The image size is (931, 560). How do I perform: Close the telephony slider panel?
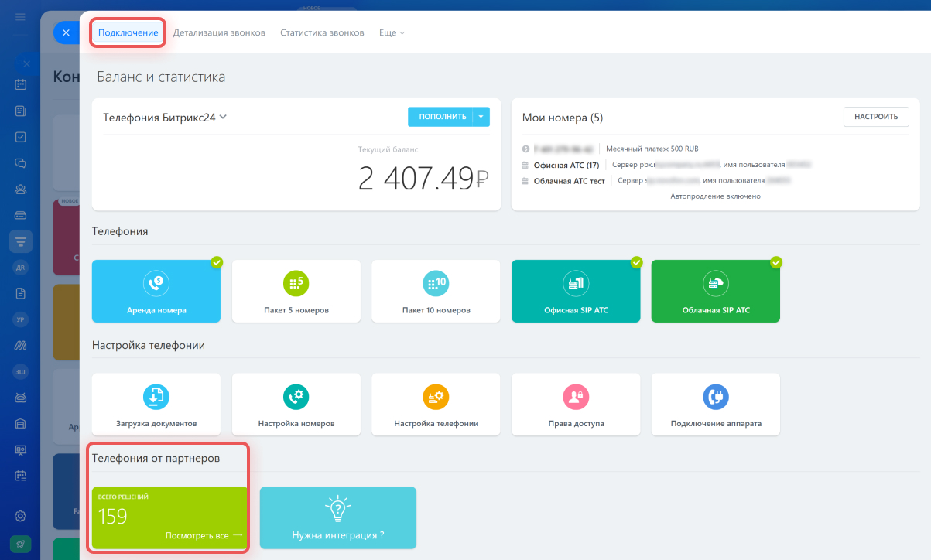(66, 32)
